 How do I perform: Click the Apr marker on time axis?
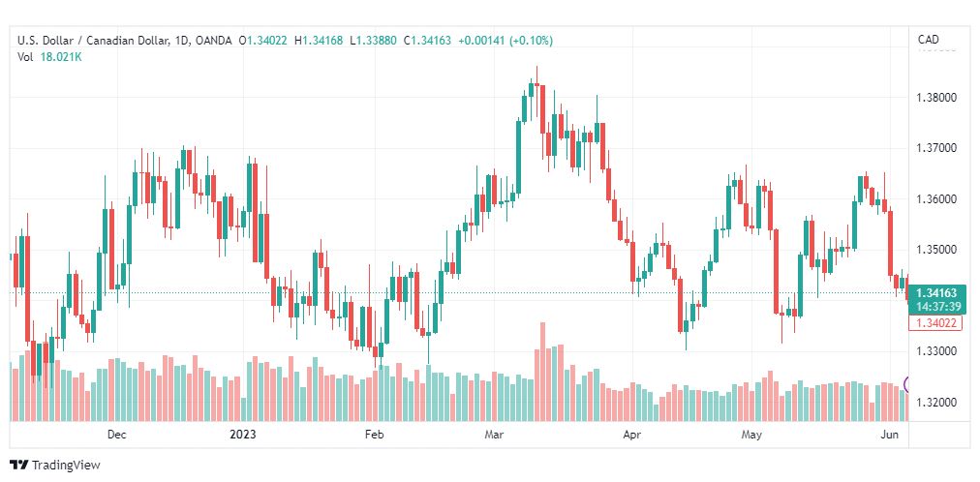632,435
